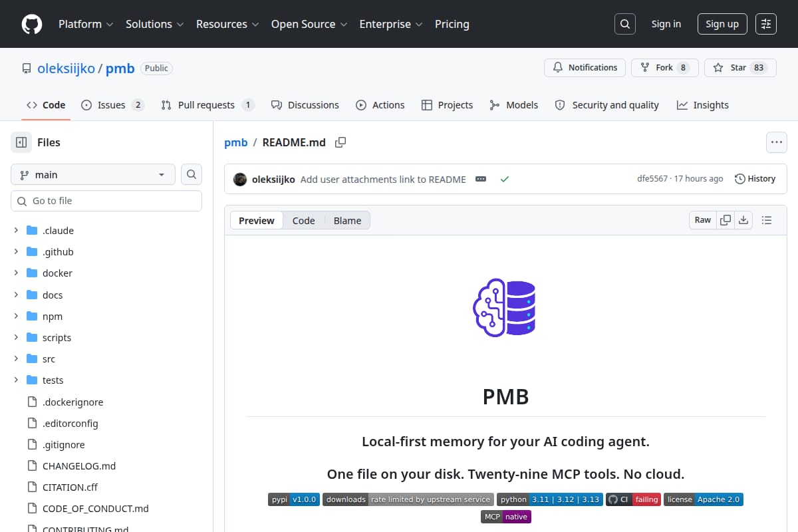Viewport: 798px width, 532px height.
Task: Go to the Pricing page
Action: 452,24
